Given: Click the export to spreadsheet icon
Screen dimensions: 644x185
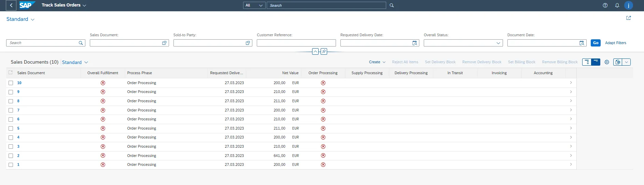Looking at the screenshot, I should click(618, 62).
